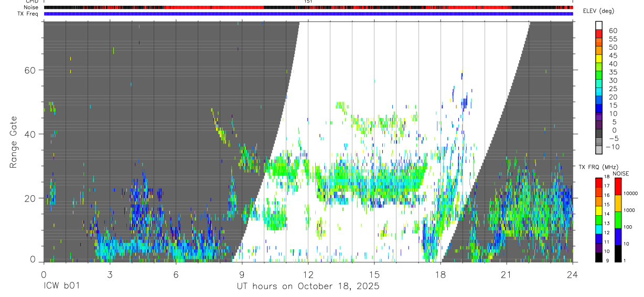Click the red segment of TX FRQ bar

[x=599, y=183]
